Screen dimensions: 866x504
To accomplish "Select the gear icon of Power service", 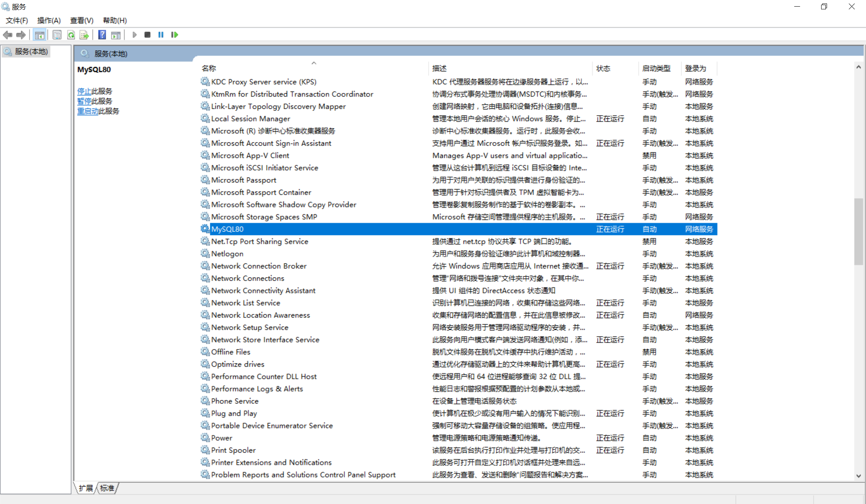I will [205, 438].
